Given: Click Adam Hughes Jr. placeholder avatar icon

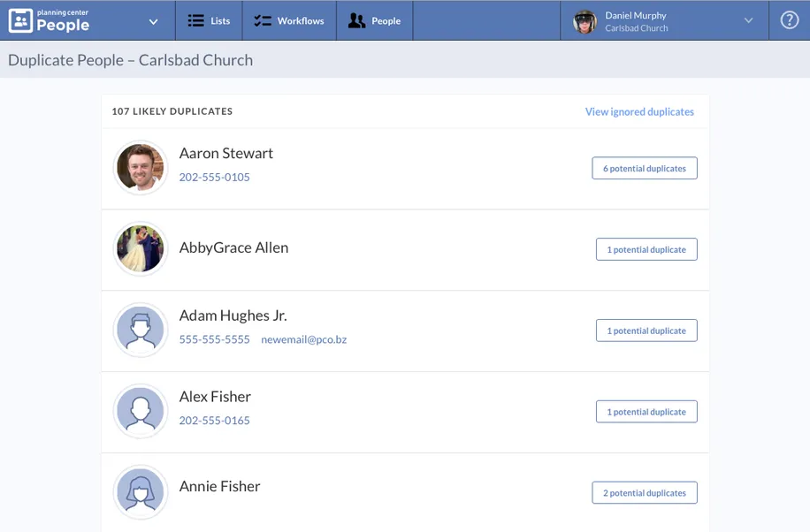Looking at the screenshot, I should point(141,331).
